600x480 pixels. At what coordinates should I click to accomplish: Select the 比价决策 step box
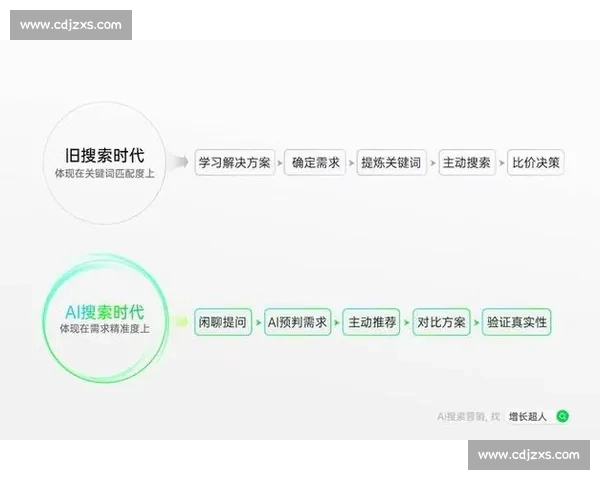[535, 163]
